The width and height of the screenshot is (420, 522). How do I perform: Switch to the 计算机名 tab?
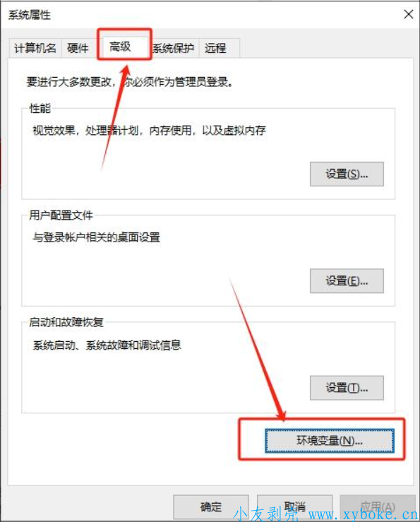coord(35,48)
